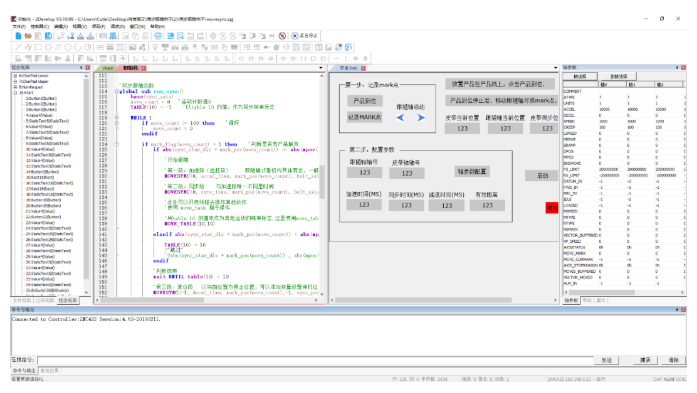This screenshot has height=393, width=697.
Task: Select the 1:Button1(Button) tree item
Action: coord(41,99)
